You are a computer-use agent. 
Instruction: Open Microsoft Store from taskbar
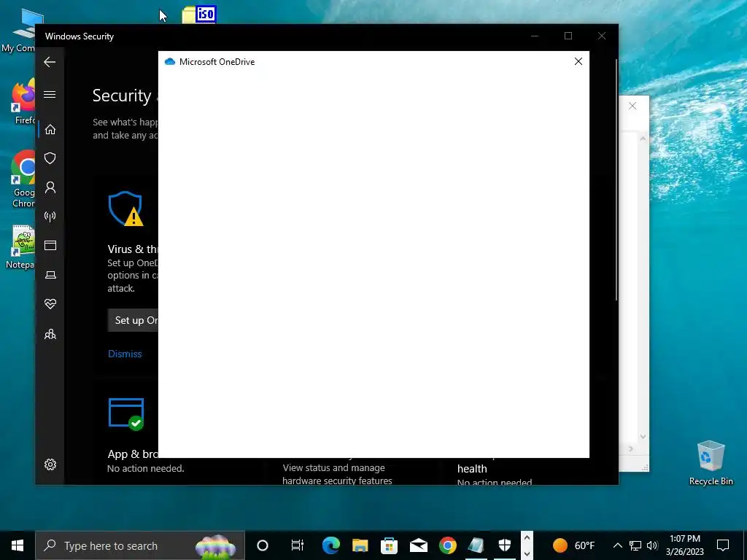(390, 545)
